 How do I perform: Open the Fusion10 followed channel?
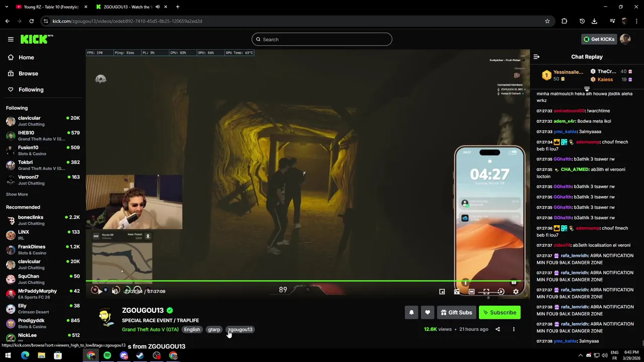(x=43, y=150)
